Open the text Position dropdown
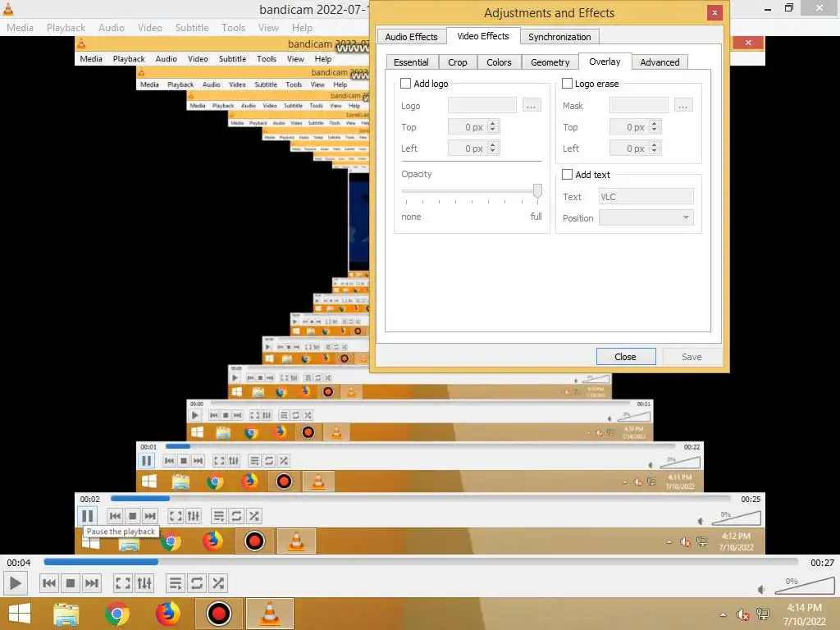 [646, 217]
